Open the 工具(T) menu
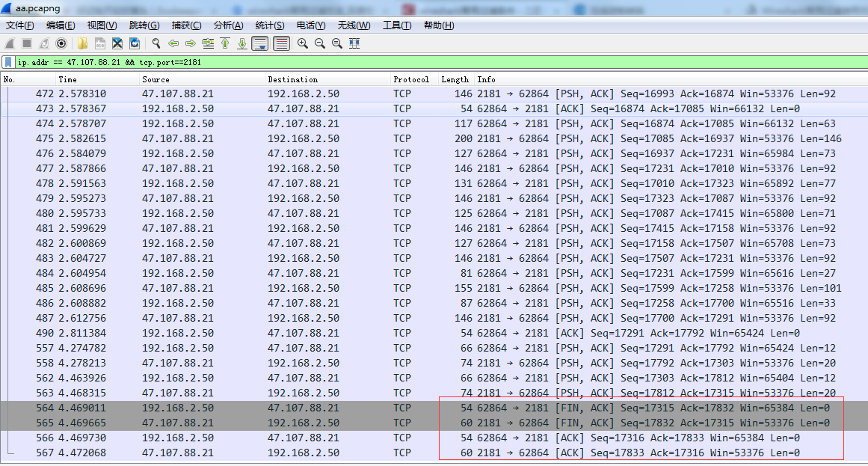The height and width of the screenshot is (466, 868). [397, 25]
